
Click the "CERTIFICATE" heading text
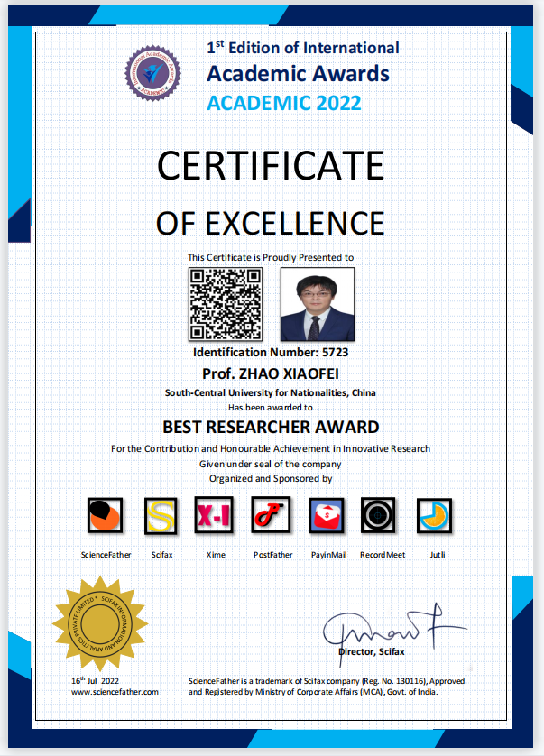[271, 166]
